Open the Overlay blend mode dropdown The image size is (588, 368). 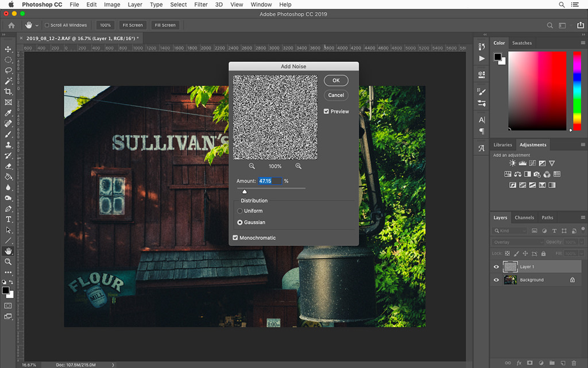(x=517, y=242)
